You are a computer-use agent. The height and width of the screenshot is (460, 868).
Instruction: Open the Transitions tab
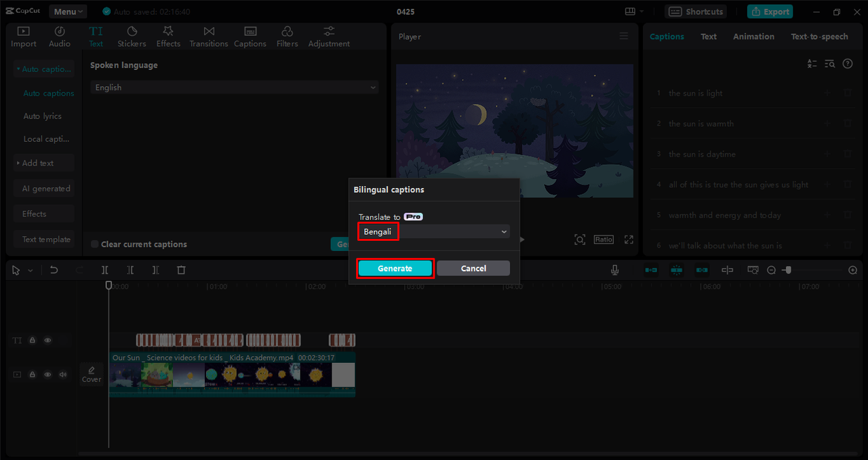[x=209, y=37]
